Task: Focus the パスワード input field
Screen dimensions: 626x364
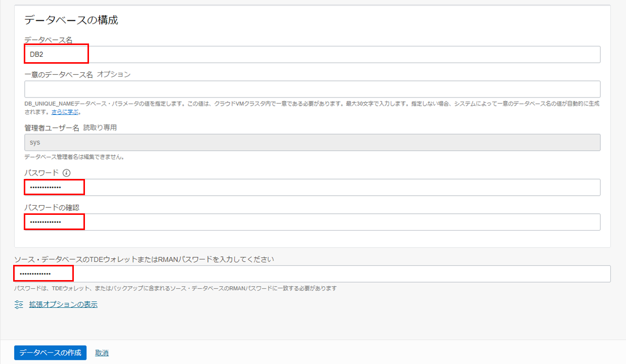Action: [x=312, y=187]
